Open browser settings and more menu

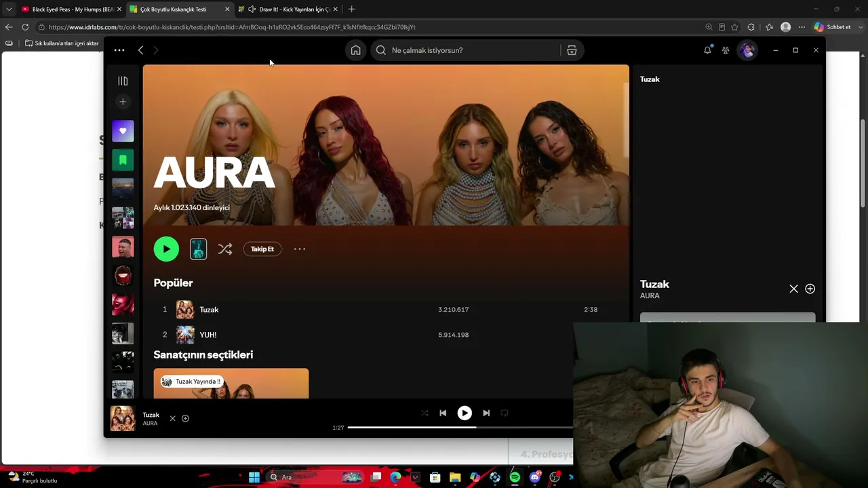coord(802,27)
